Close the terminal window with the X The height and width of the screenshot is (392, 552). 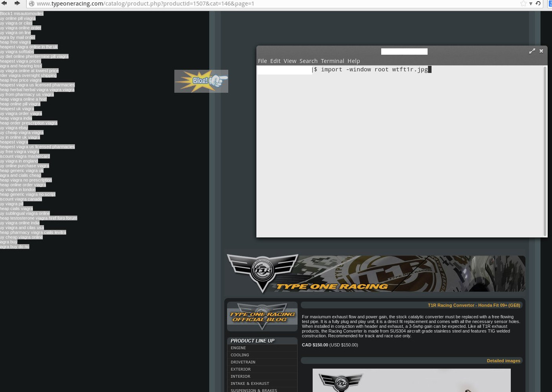(541, 51)
